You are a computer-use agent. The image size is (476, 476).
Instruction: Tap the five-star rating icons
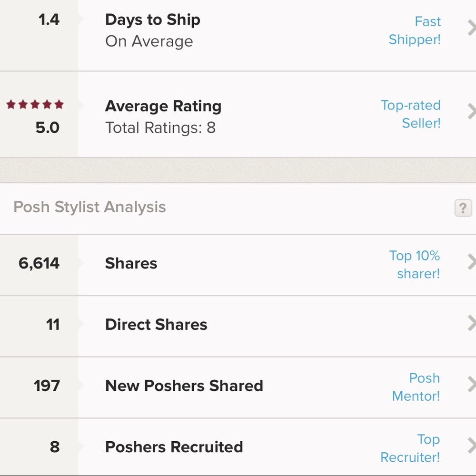(35, 104)
